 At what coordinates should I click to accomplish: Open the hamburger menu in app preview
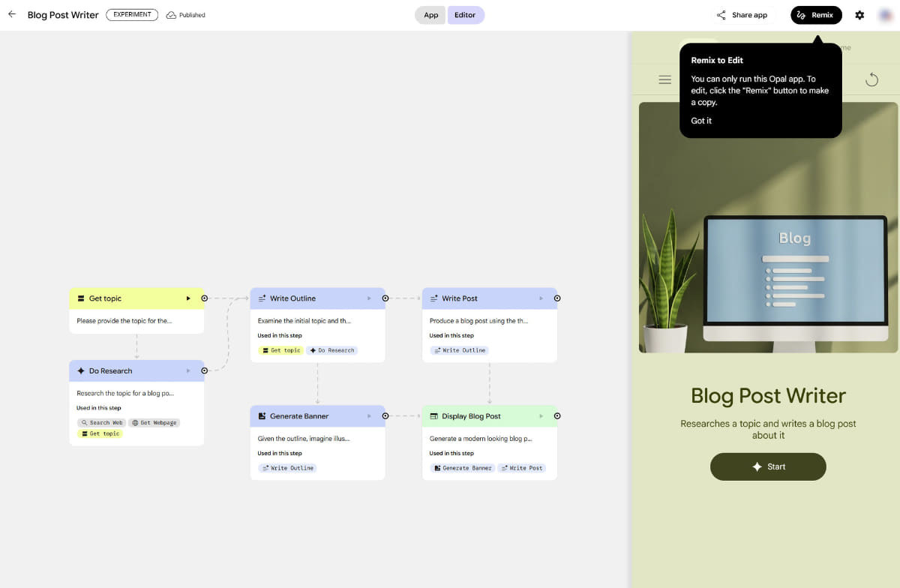[664, 79]
